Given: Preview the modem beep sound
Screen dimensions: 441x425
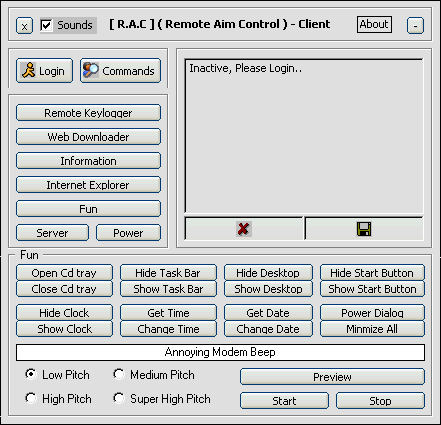Looking at the screenshot, I should click(332, 377).
